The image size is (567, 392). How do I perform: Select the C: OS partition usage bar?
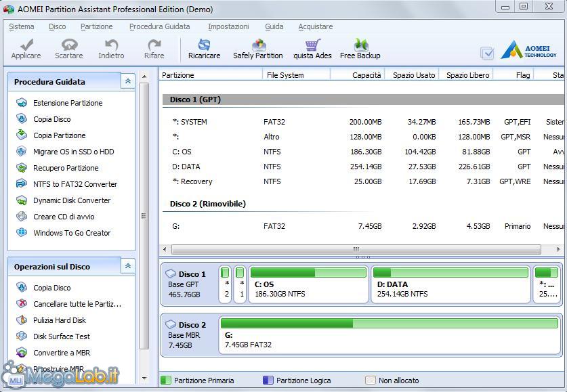[308, 272]
